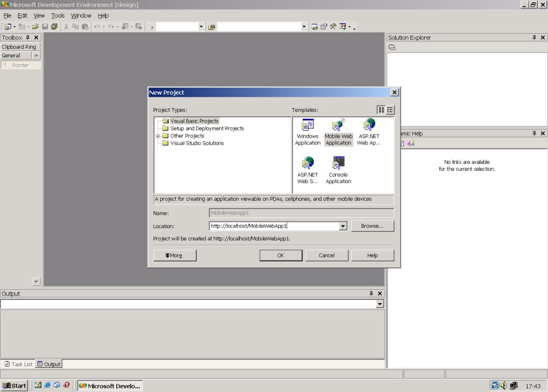Click the Find in Files toolbar icon

point(212,27)
